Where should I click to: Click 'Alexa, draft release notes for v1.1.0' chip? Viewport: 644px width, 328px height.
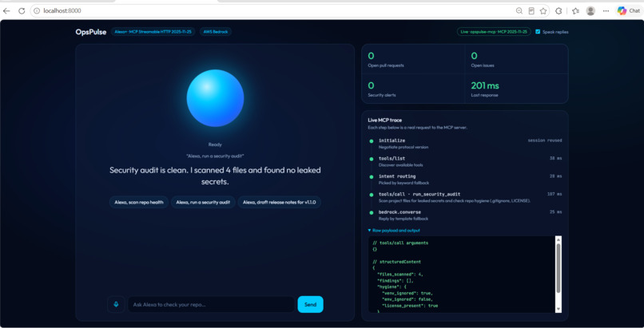(x=280, y=202)
